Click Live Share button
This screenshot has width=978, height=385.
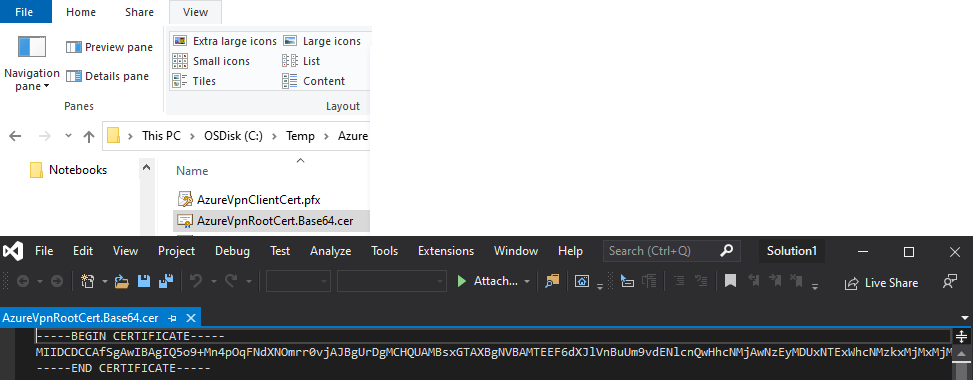(x=881, y=283)
